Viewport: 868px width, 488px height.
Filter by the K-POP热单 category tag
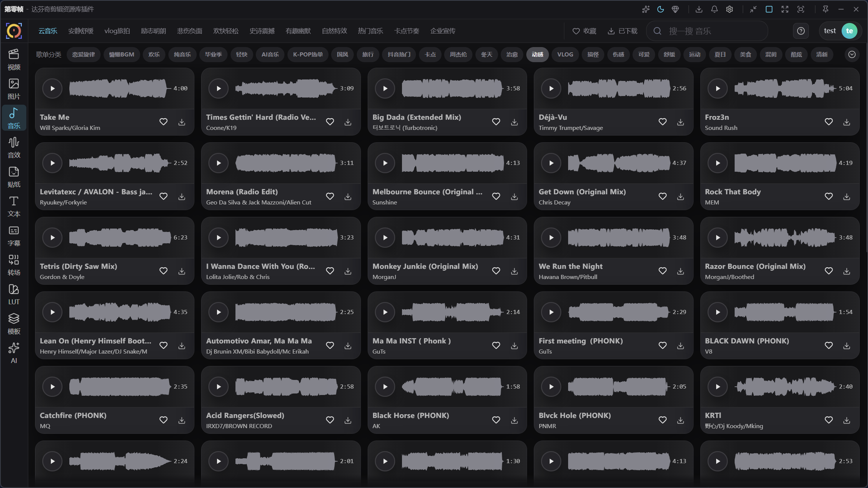pos(308,55)
